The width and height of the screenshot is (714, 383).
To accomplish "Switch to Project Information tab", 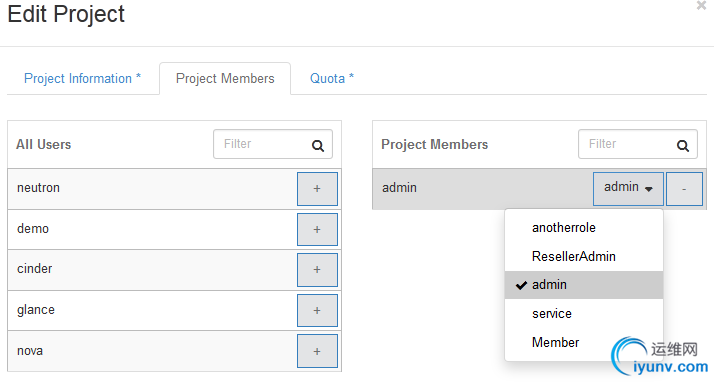I will click(82, 78).
